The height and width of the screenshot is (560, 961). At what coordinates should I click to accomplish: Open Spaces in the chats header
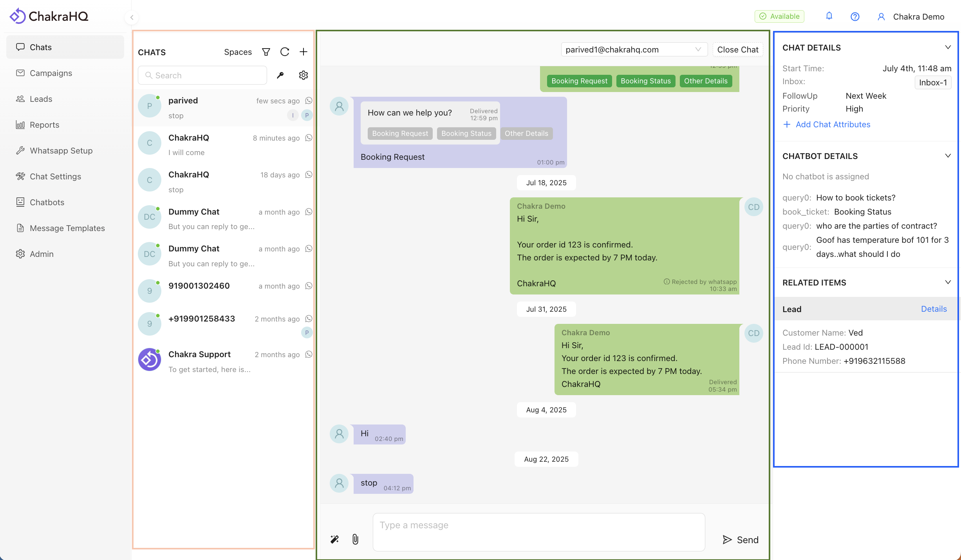(x=238, y=52)
